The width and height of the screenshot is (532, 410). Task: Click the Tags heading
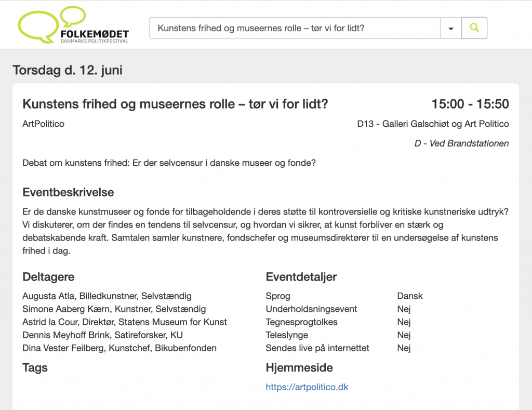[x=35, y=368]
